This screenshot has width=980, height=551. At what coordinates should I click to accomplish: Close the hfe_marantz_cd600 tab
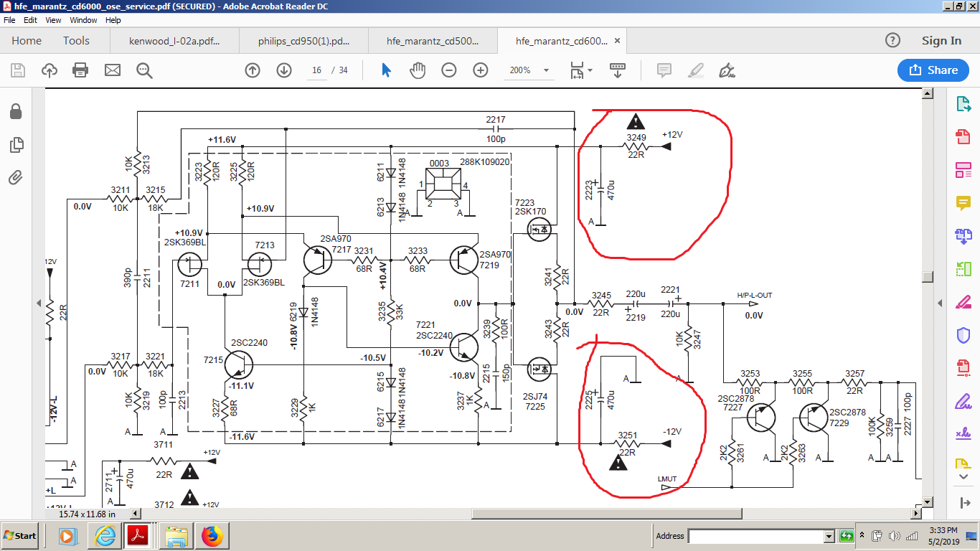pos(617,41)
